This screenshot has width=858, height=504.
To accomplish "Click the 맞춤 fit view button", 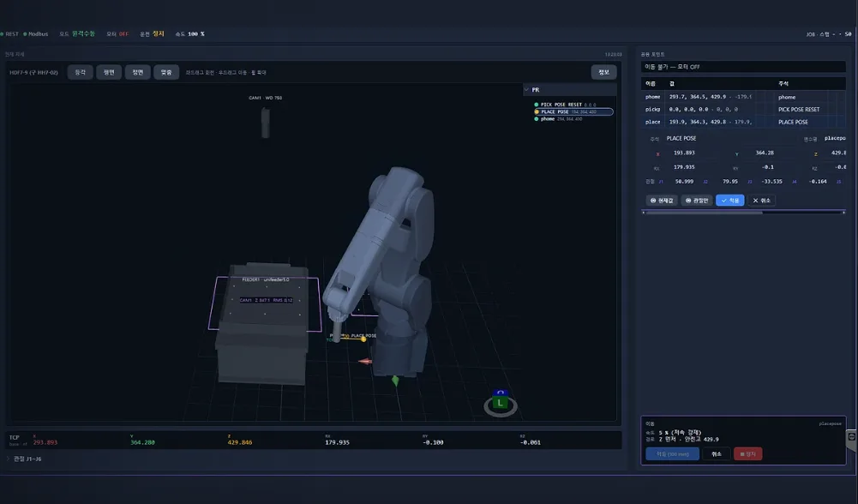I will (166, 72).
